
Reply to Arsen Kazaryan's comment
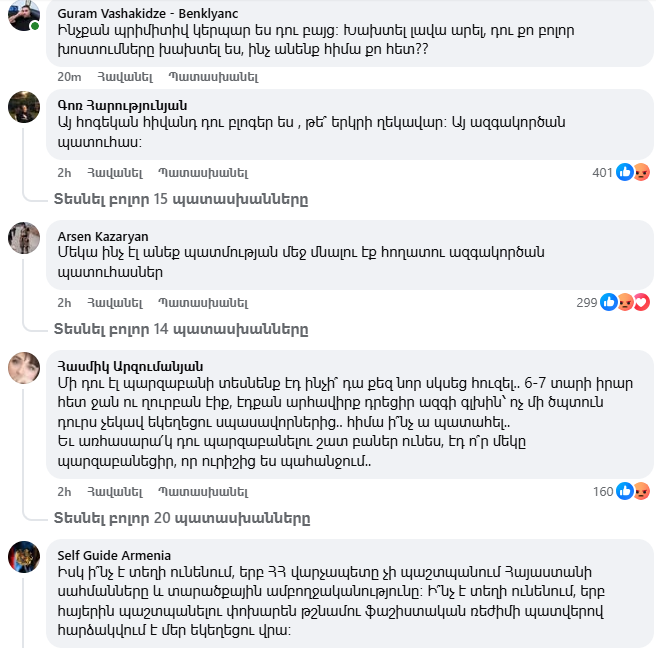(x=202, y=302)
